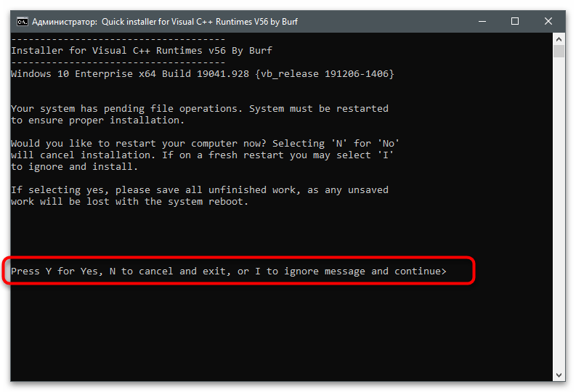Close the Visual C++ Runtimes installer window

click(548, 22)
